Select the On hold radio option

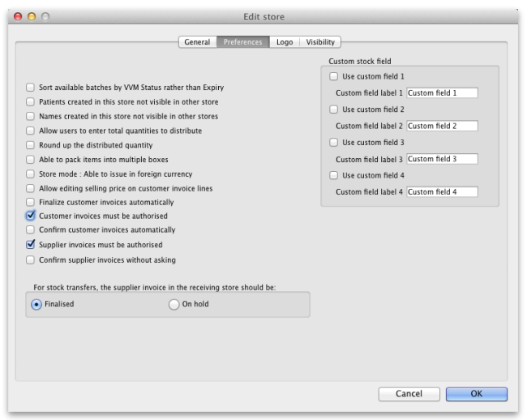pyautogui.click(x=174, y=304)
